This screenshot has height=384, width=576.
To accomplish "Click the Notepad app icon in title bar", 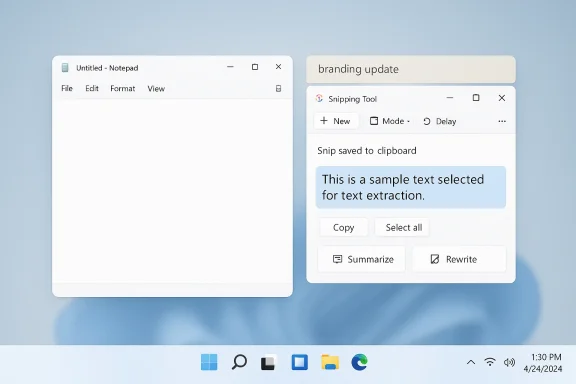I will 65,68.
